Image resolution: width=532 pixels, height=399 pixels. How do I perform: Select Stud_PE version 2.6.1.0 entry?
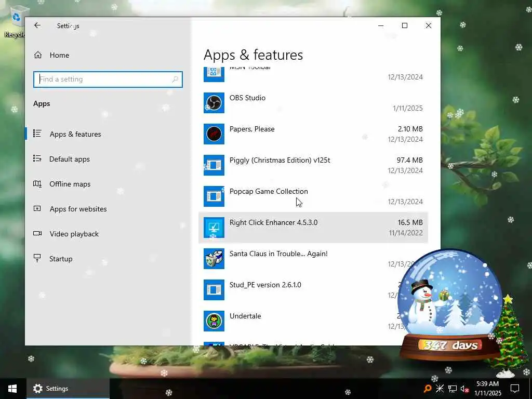click(x=313, y=290)
